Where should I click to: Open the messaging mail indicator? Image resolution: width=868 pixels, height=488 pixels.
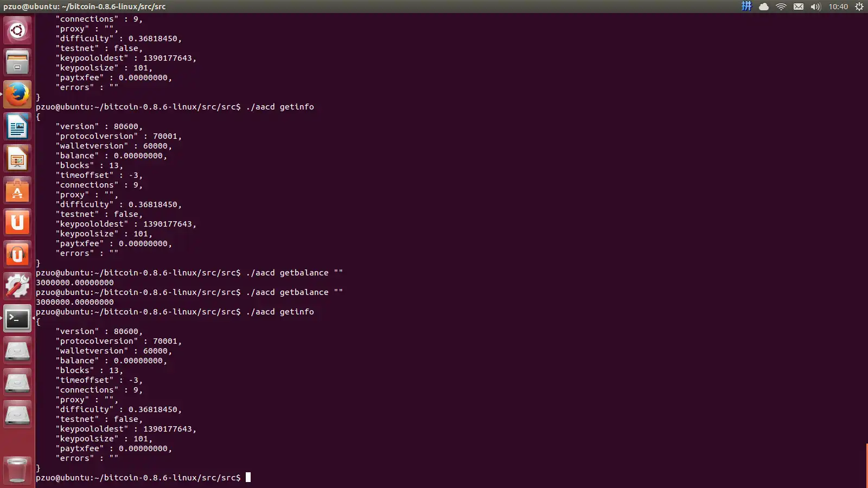(x=799, y=7)
